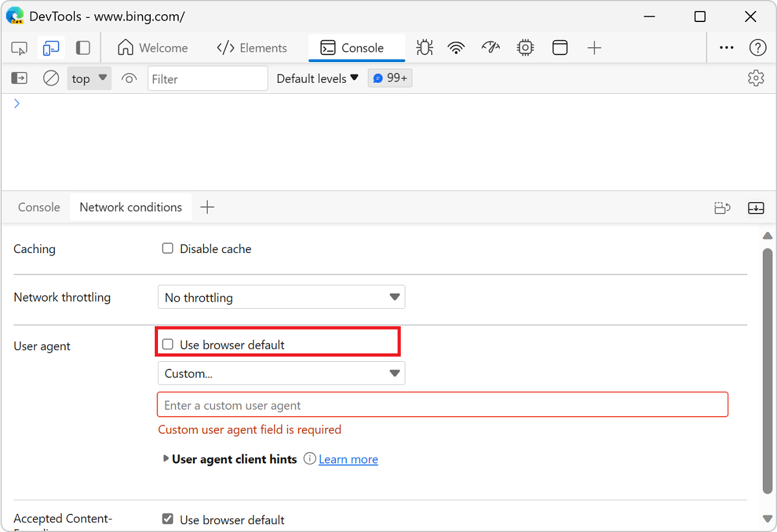Image resolution: width=777 pixels, height=532 pixels.
Task: Click the Network conditions scrollbar thumb
Action: coord(768,371)
